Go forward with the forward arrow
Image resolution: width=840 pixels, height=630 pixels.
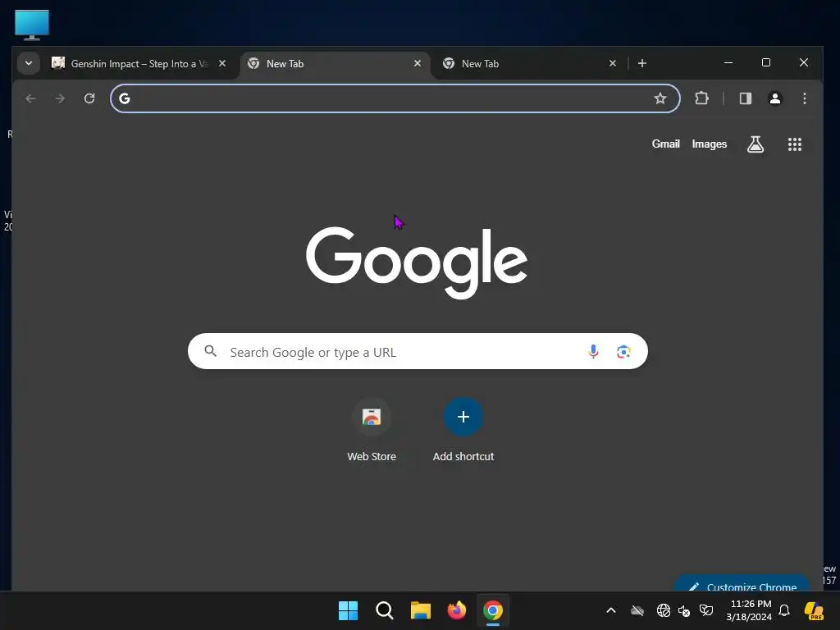60,98
